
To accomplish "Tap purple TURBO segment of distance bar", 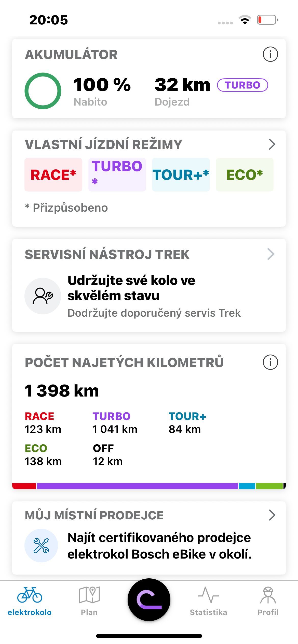I will pos(138,486).
